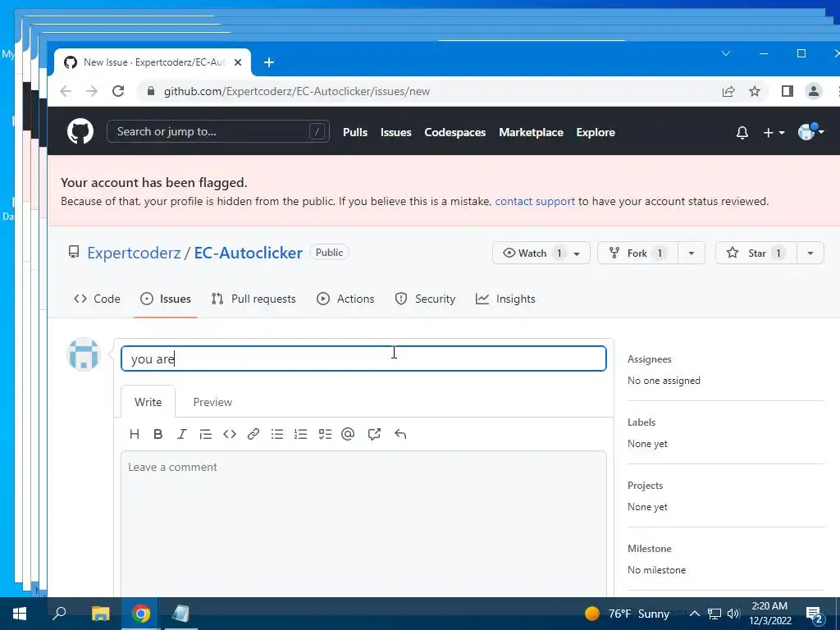
Task: Fork the repository
Action: pyautogui.click(x=637, y=253)
